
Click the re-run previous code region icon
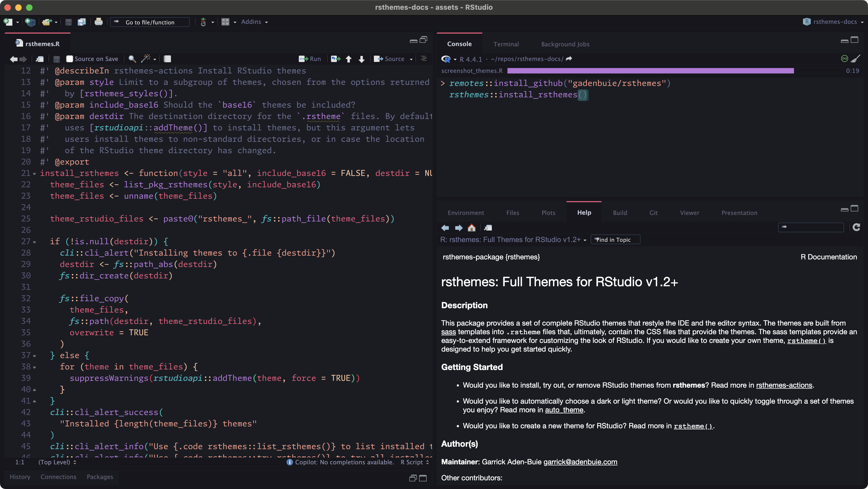(335, 59)
